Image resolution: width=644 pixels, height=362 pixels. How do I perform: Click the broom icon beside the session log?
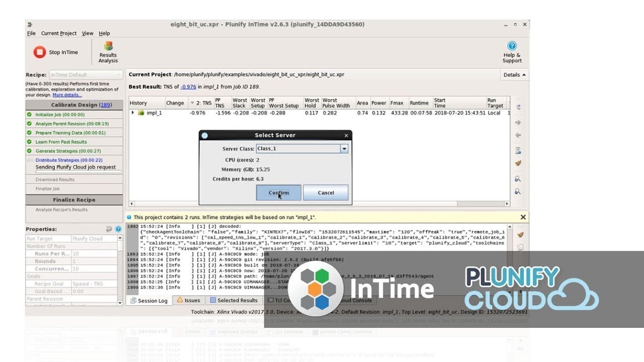[x=520, y=234]
